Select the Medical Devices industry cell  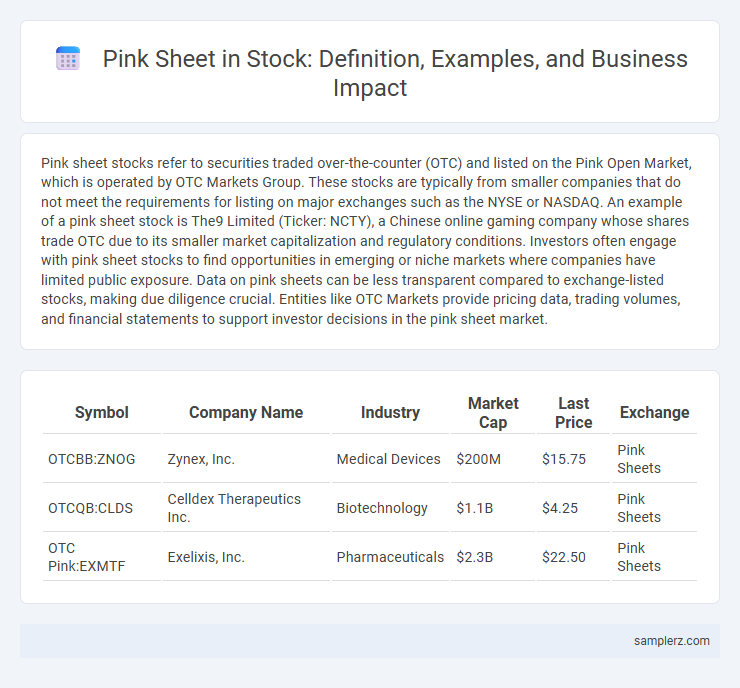(390, 459)
